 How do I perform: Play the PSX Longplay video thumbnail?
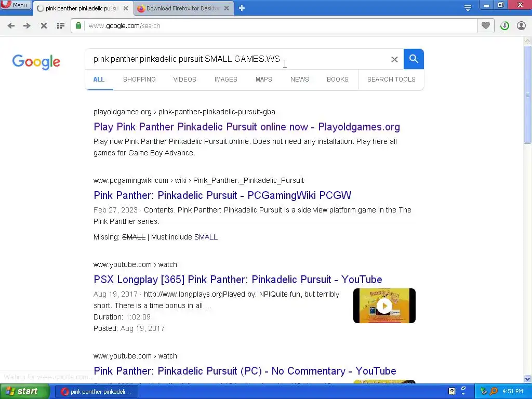tap(384, 305)
